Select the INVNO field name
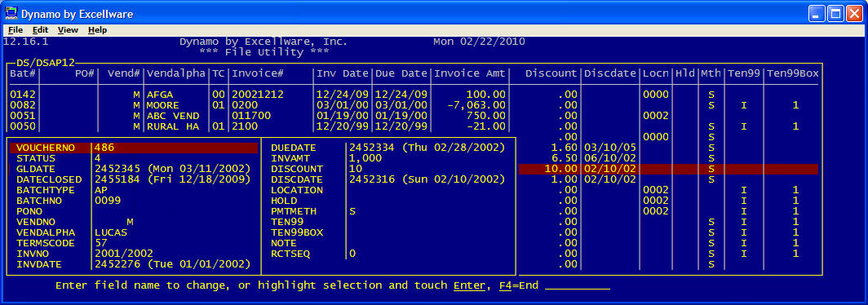Image resolution: width=868 pixels, height=305 pixels. pos(33,254)
